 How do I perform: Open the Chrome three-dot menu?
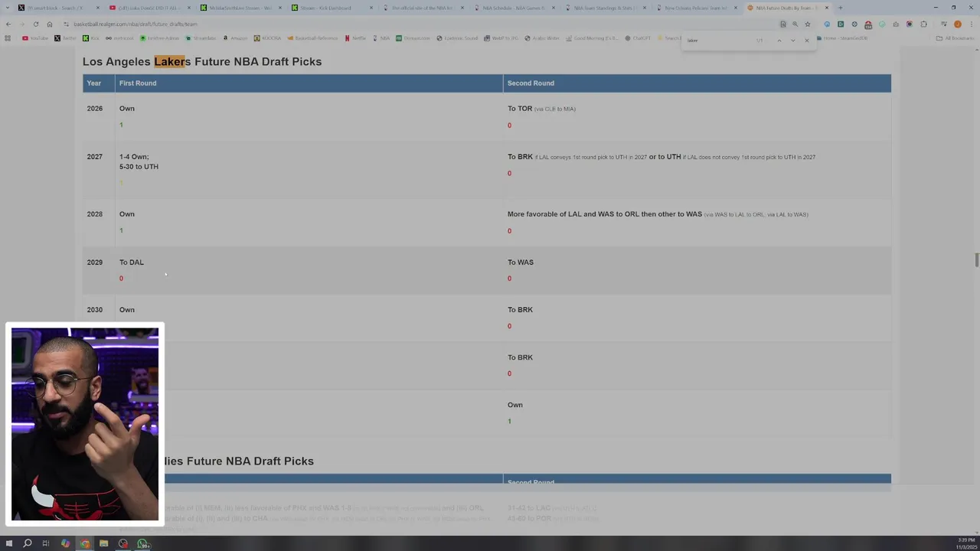pyautogui.click(x=970, y=24)
